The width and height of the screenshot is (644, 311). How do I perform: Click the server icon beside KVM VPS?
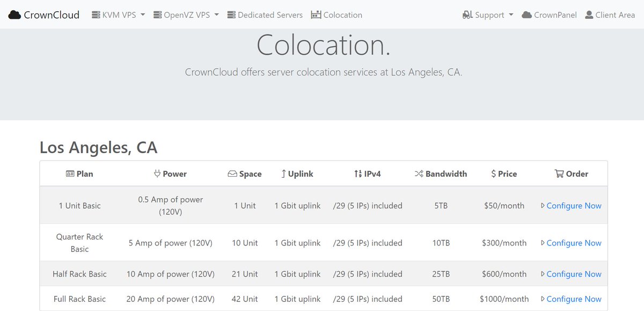click(97, 15)
